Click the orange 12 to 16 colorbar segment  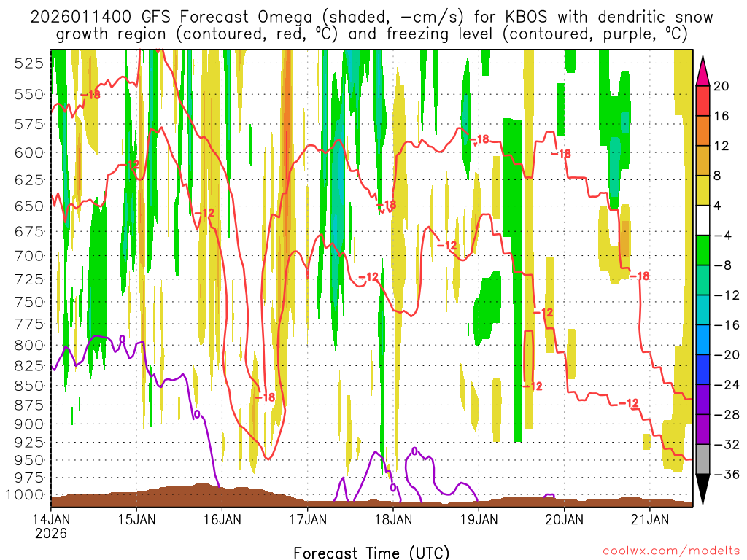(x=703, y=131)
